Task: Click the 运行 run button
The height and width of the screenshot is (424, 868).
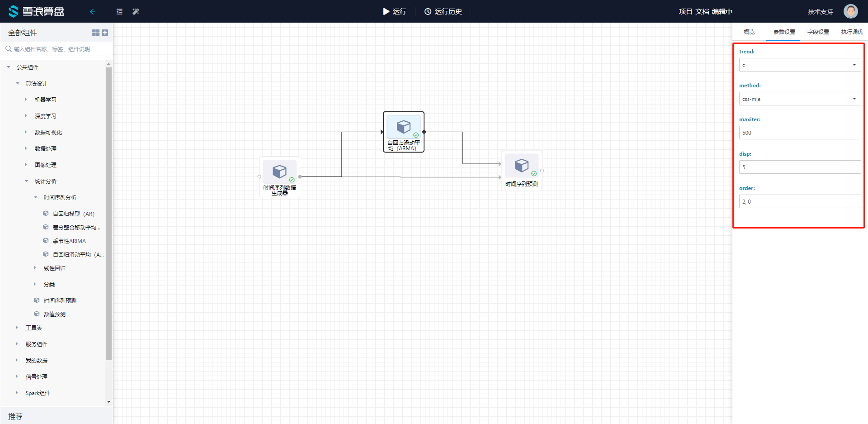Action: 395,12
